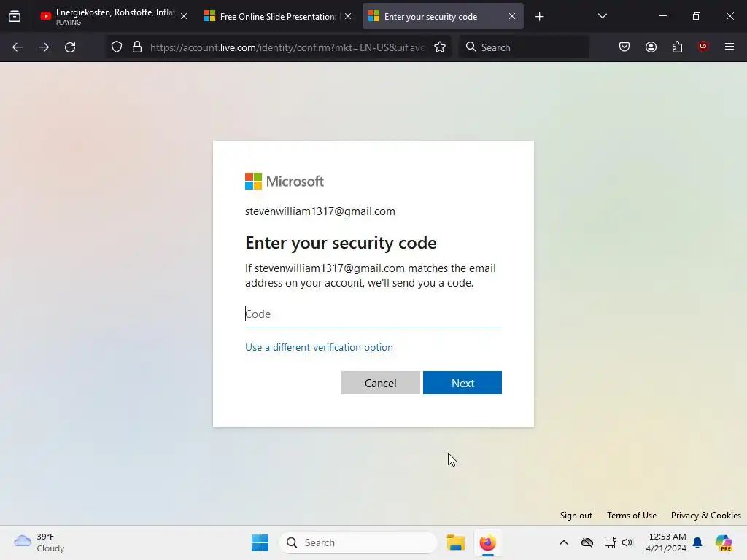
Task: Open the notifications bell icon
Action: tap(697, 542)
